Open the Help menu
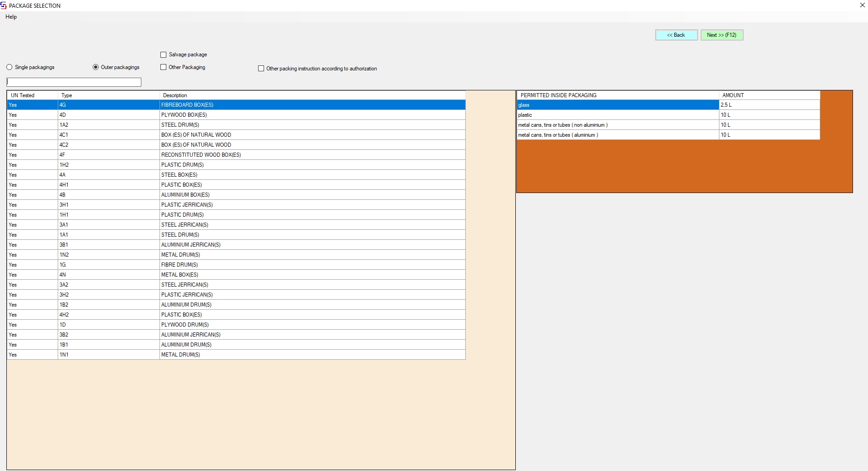This screenshot has width=868, height=471. 11,17
